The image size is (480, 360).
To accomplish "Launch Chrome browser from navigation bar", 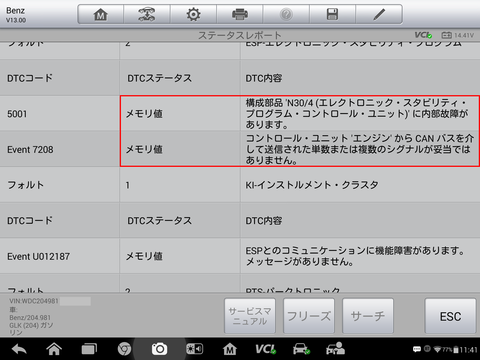I will click(124, 349).
